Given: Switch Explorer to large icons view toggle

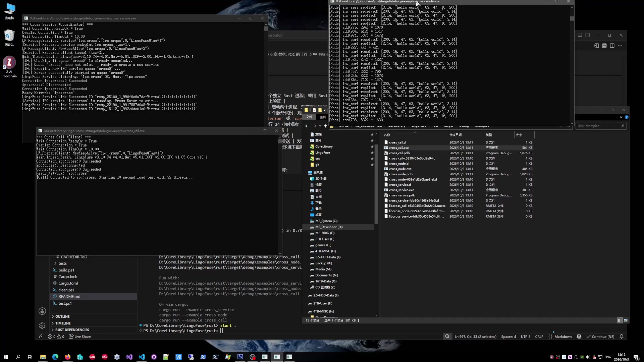Looking at the screenshot, I should pos(626,320).
